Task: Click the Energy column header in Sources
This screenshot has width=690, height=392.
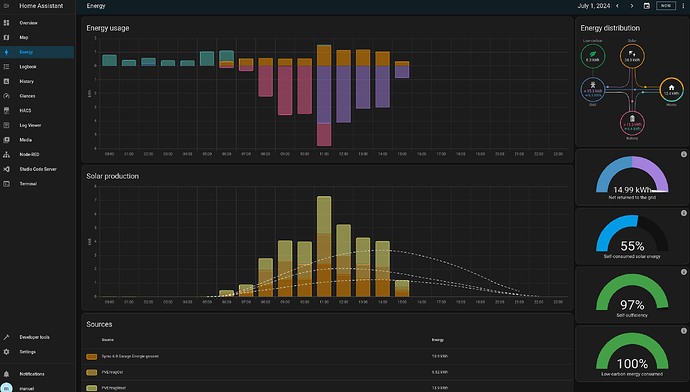Action: coord(437,340)
